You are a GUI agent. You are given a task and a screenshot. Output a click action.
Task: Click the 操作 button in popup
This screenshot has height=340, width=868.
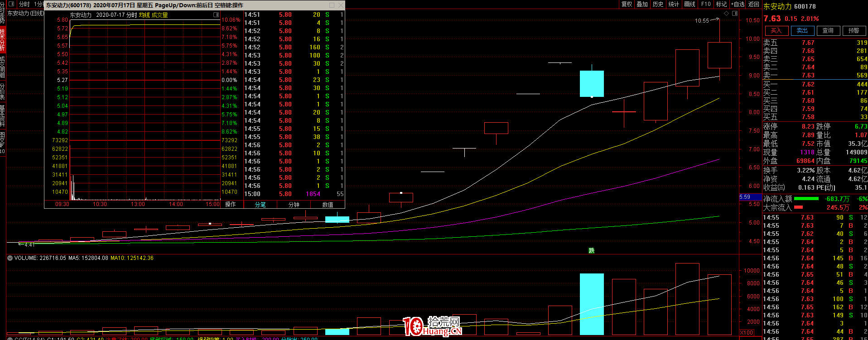231,205
